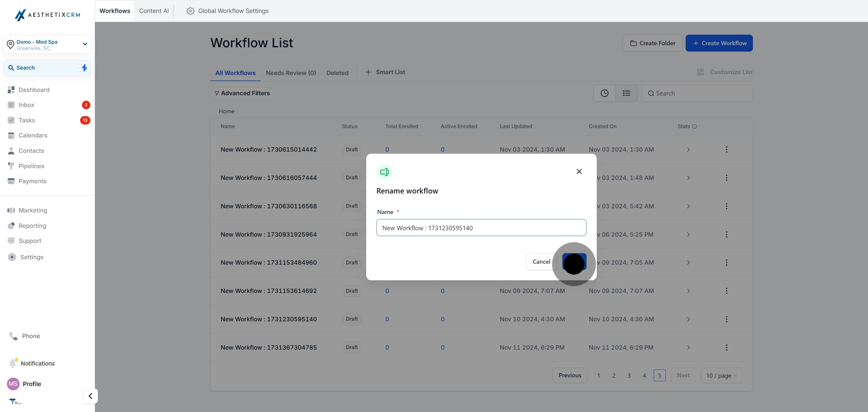
Task: Switch to list view icon
Action: point(626,93)
